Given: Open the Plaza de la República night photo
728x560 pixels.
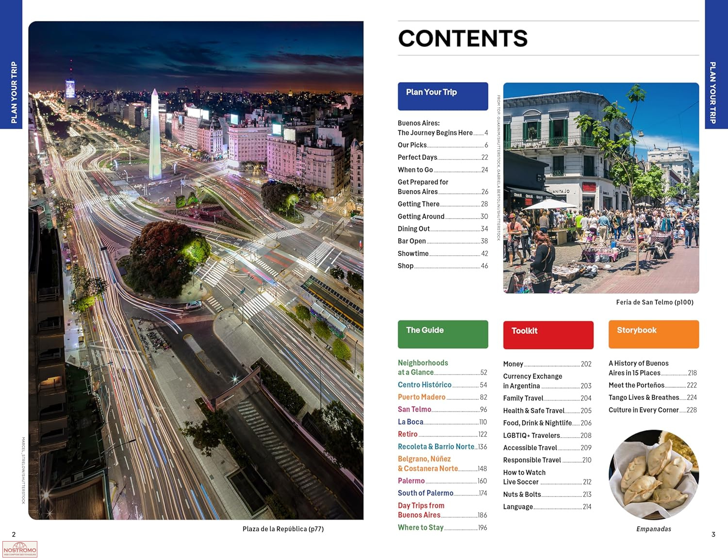Looking at the screenshot, I should click(x=196, y=270).
